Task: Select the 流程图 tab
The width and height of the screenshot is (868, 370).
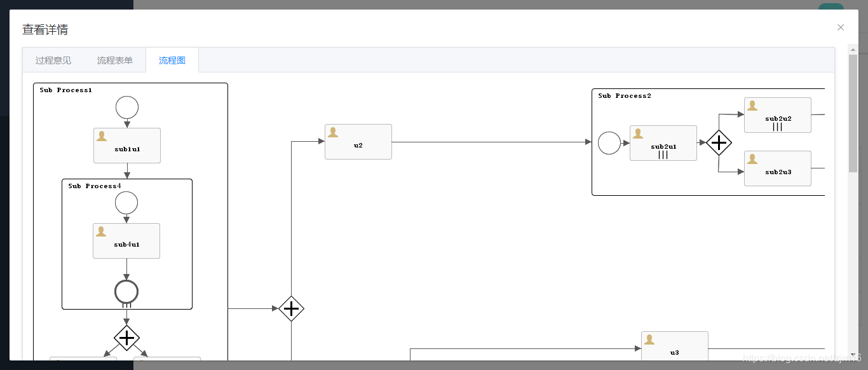Action: pos(172,60)
